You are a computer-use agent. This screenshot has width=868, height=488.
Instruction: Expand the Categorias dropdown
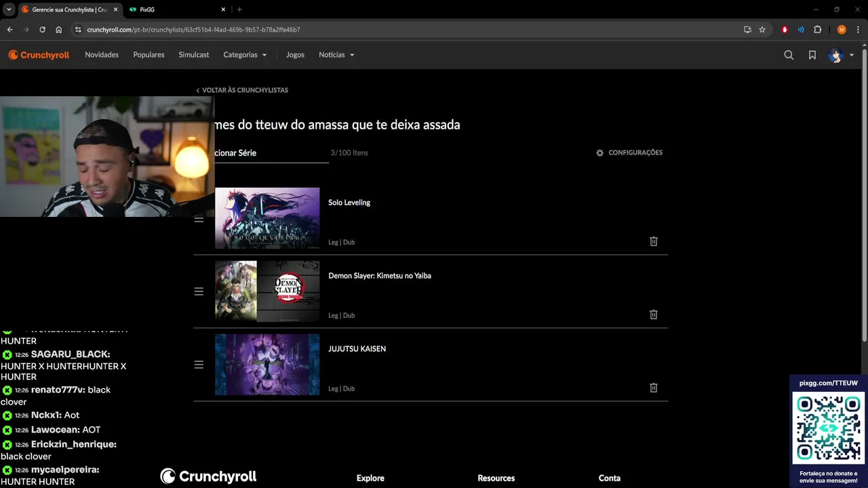[245, 55]
